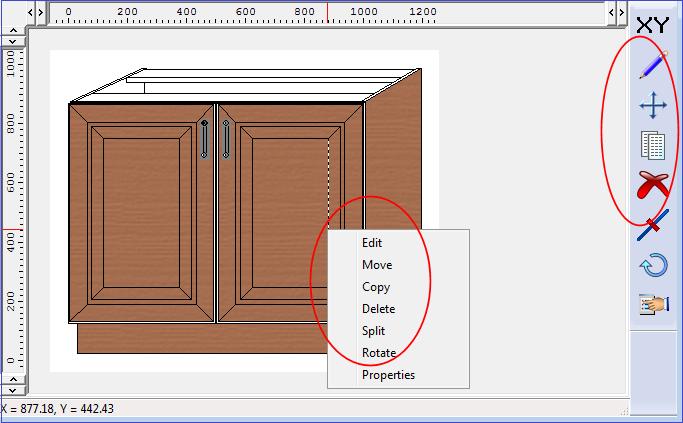Viewport: 683px width, 423px height.
Task: Click right arrow beside horizontal ruler start
Action: click(41, 12)
